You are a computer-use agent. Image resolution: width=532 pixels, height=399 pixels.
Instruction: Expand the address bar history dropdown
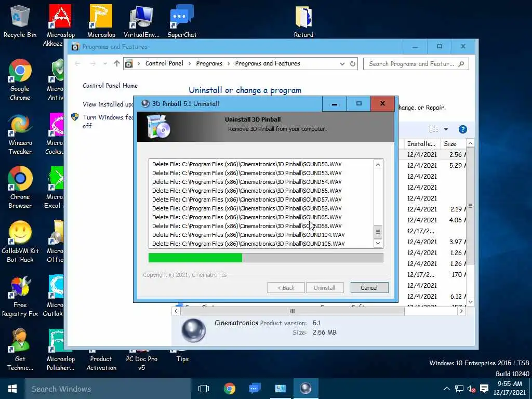coord(342,64)
